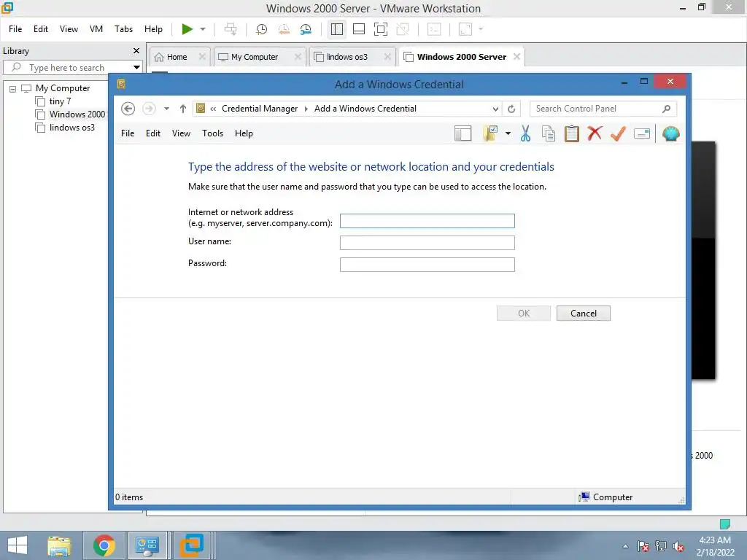Open the snapshot manager with the wrench clock icon
Viewport: 747px width, 560px height.
click(x=306, y=29)
